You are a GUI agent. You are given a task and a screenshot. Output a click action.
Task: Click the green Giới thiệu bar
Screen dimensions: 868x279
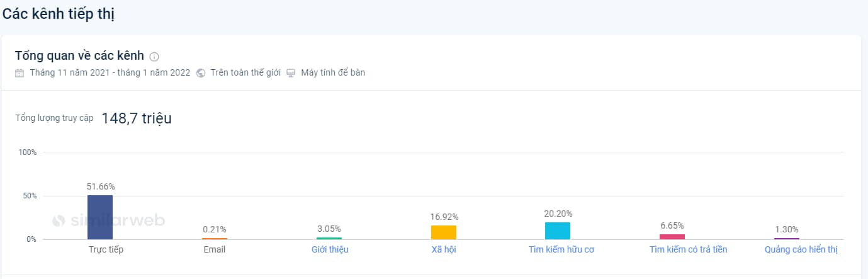[x=329, y=238]
